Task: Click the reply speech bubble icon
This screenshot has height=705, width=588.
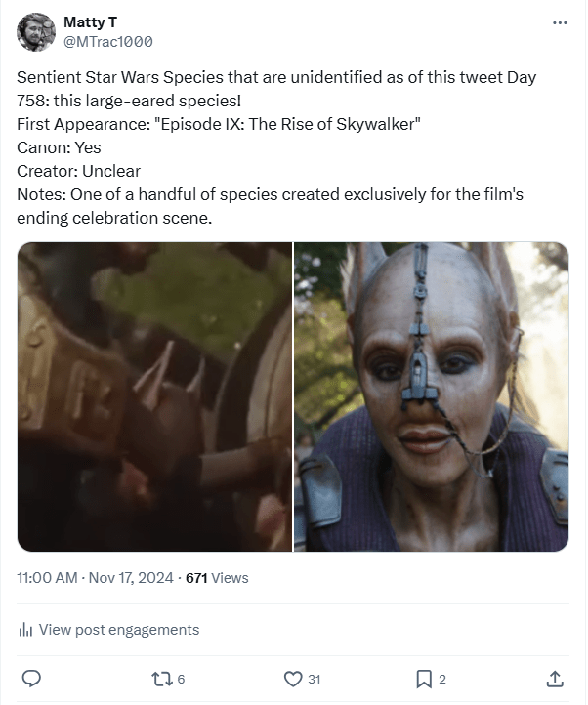Action: [x=31, y=679]
